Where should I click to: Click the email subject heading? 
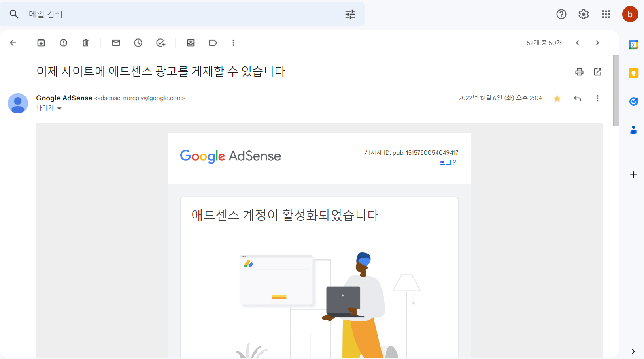point(161,71)
